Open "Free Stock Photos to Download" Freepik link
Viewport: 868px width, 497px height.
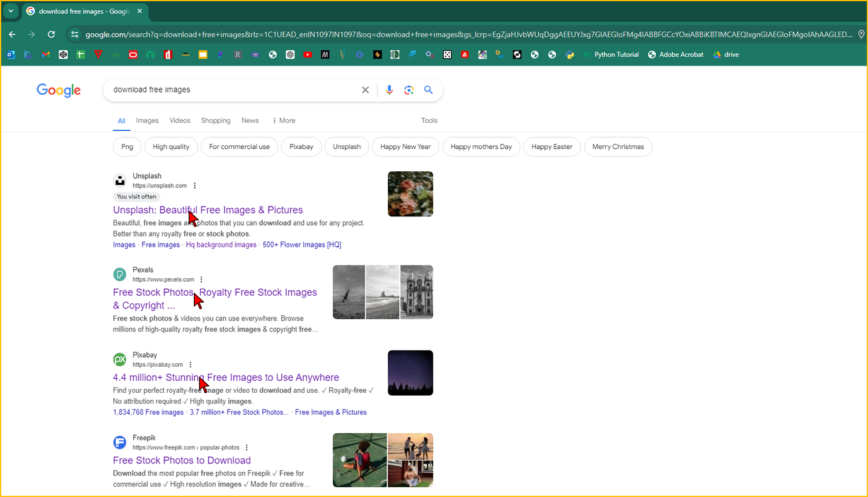coord(182,461)
